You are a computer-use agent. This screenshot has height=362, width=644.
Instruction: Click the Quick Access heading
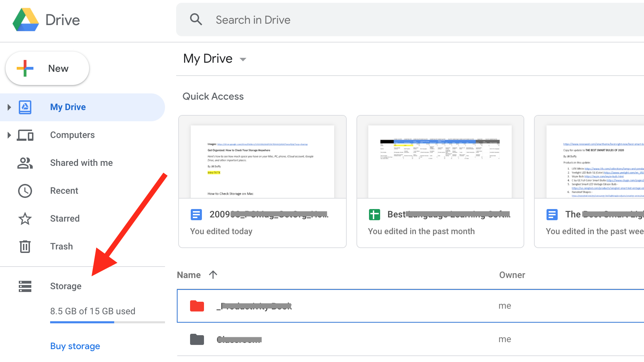tap(213, 97)
